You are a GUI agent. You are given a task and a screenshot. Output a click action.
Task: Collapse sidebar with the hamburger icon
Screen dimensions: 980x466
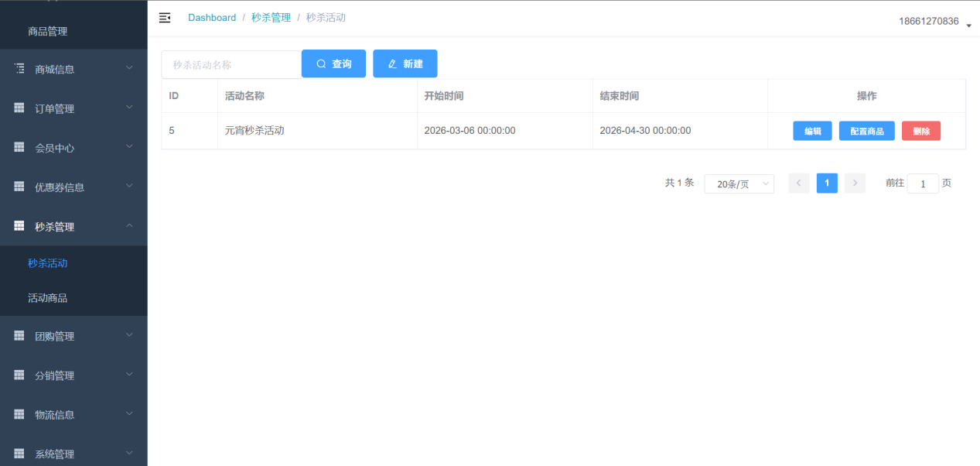[x=165, y=18]
